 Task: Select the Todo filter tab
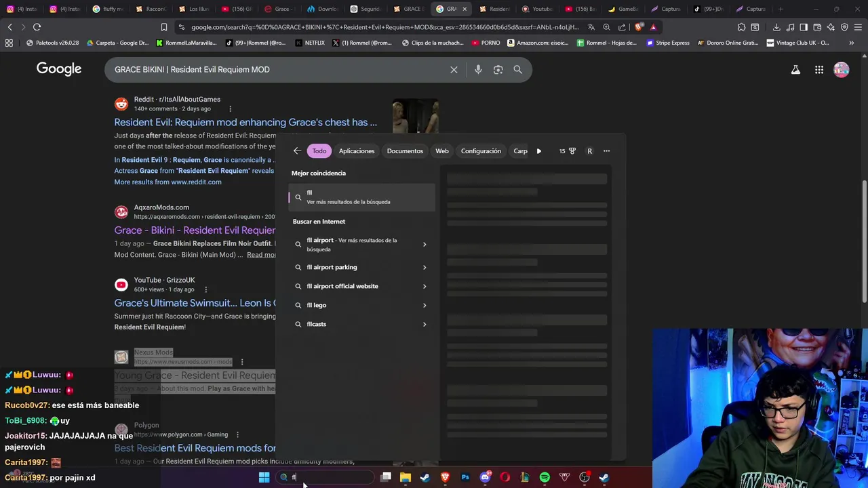tap(319, 151)
